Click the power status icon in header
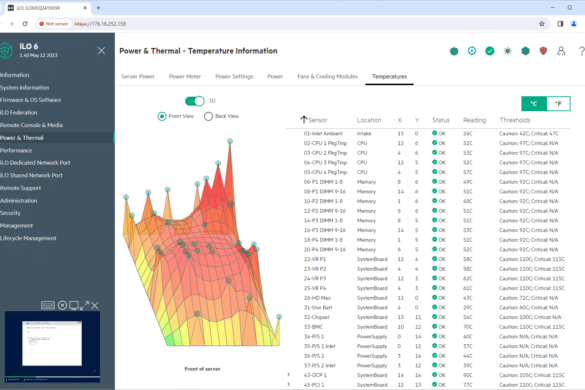This screenshot has width=585, height=390. [454, 51]
